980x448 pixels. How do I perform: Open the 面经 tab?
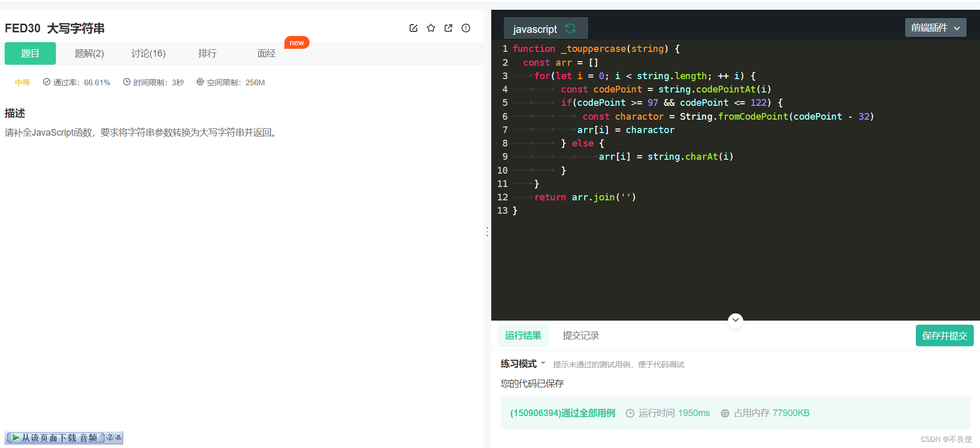pos(266,53)
